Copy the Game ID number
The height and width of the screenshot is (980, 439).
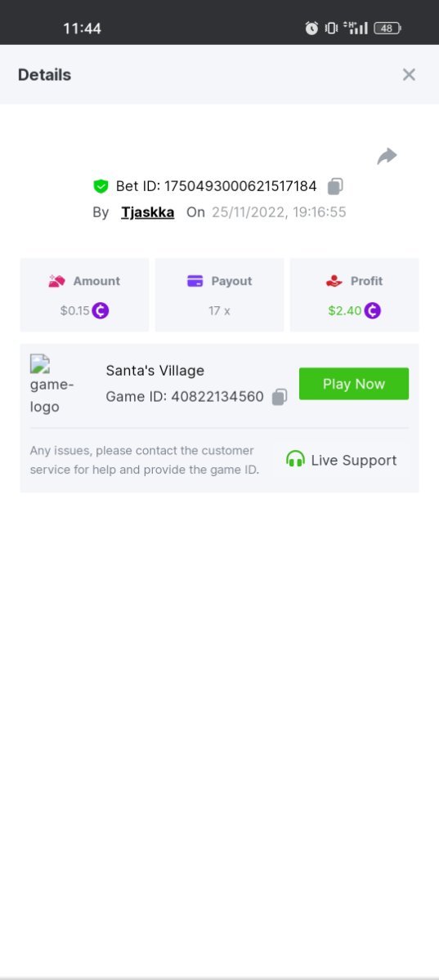coord(280,397)
